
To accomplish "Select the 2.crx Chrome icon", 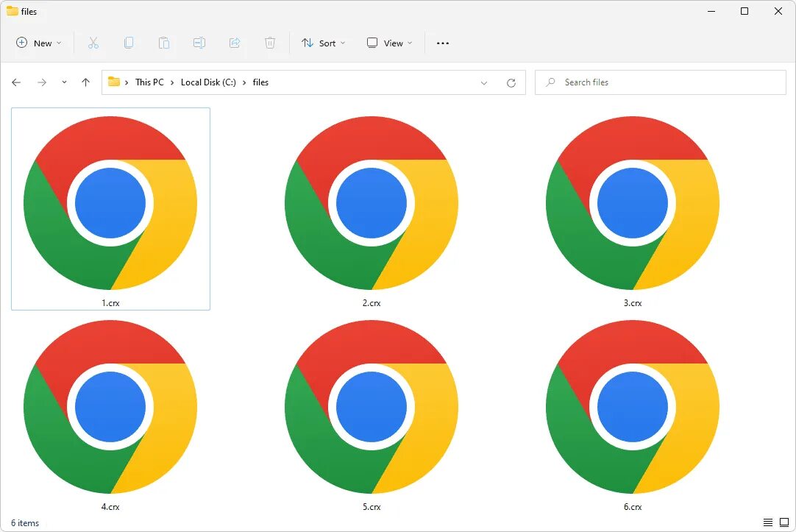I will coord(372,203).
